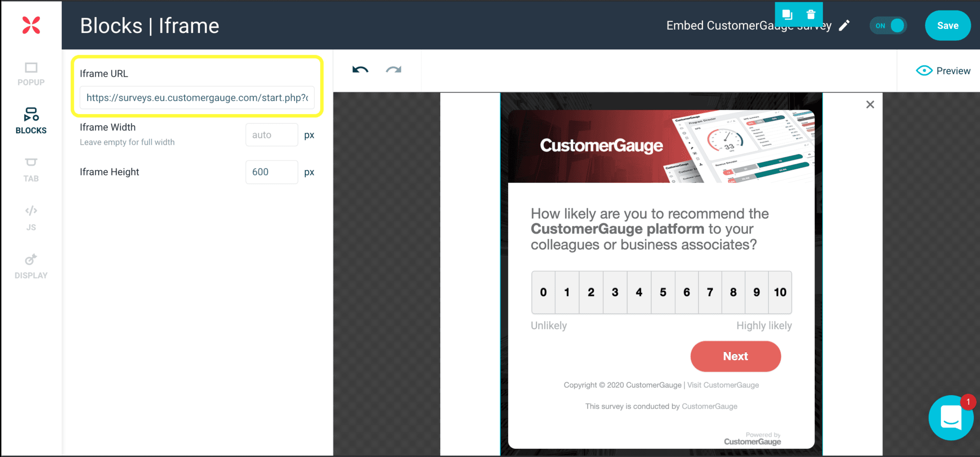Open the Popup section in sidebar
This screenshot has width=980, height=457.
[x=31, y=74]
